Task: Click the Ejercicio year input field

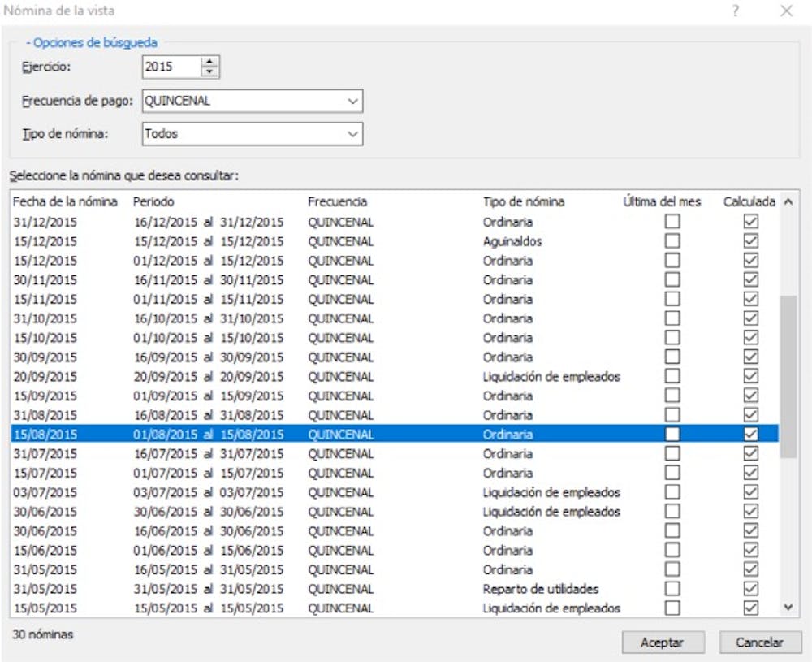Action: click(x=171, y=67)
